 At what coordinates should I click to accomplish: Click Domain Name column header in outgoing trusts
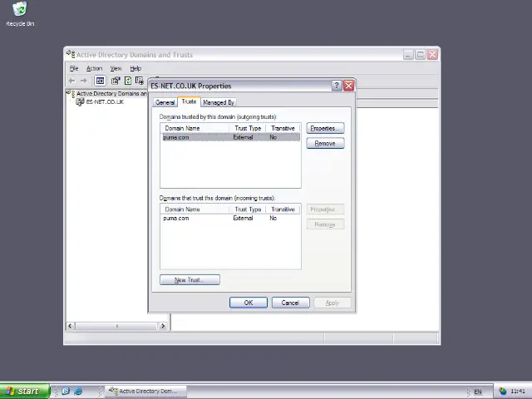click(x=195, y=128)
